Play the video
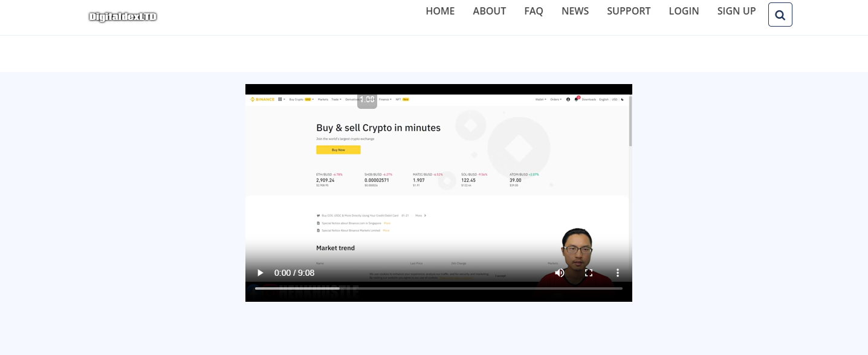Screen dimensions: 868x355 tap(261, 273)
